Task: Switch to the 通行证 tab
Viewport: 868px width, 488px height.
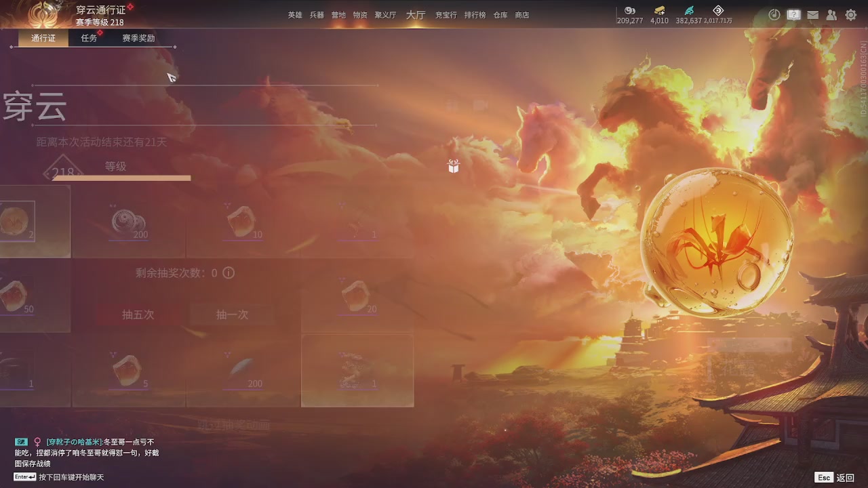Action: [43, 38]
